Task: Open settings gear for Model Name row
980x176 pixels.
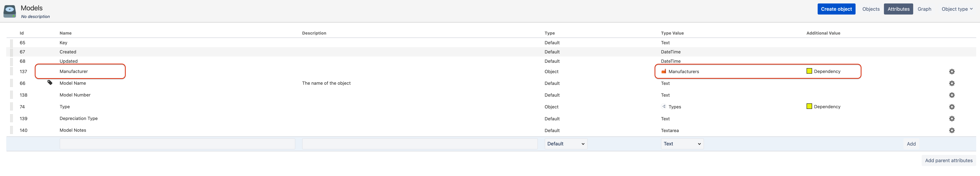Action: (x=951, y=83)
